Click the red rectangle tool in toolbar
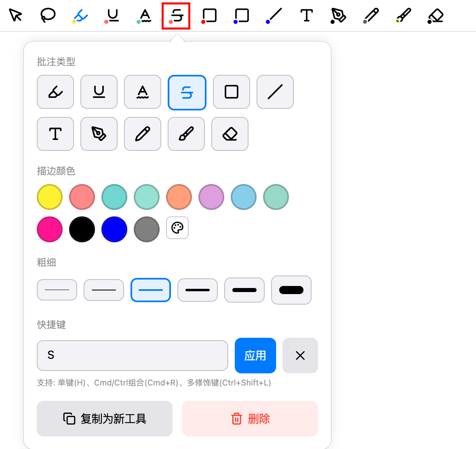 click(209, 16)
